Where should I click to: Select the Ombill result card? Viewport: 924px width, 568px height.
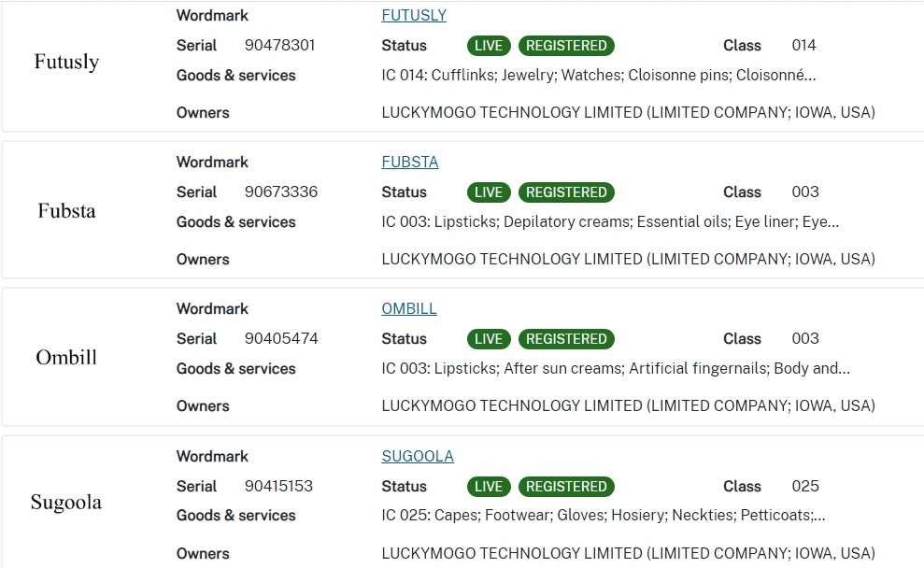coord(462,357)
